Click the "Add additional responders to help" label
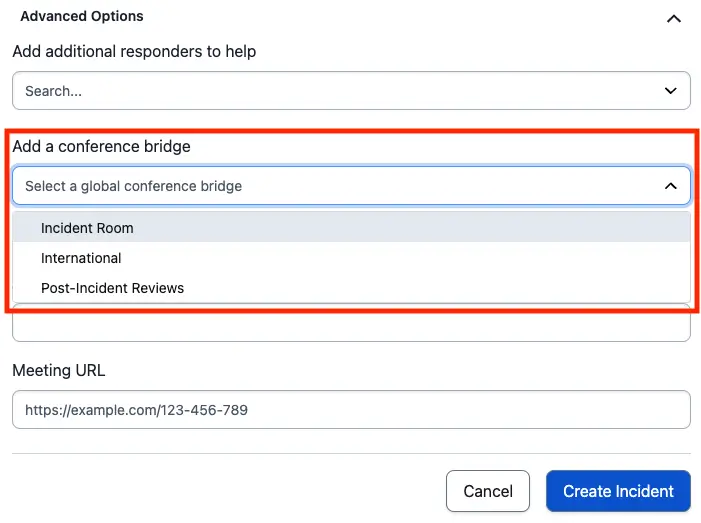The width and height of the screenshot is (701, 523). pos(134,51)
